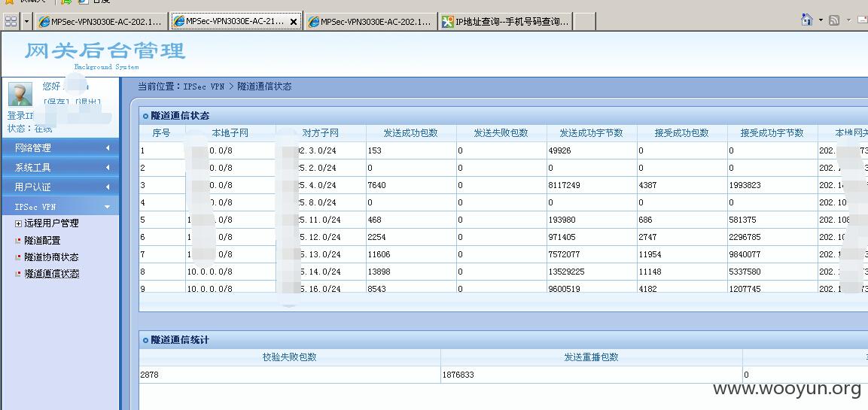The height and width of the screenshot is (410, 868).
Task: Select cell value 9840077
Action: click(745, 254)
